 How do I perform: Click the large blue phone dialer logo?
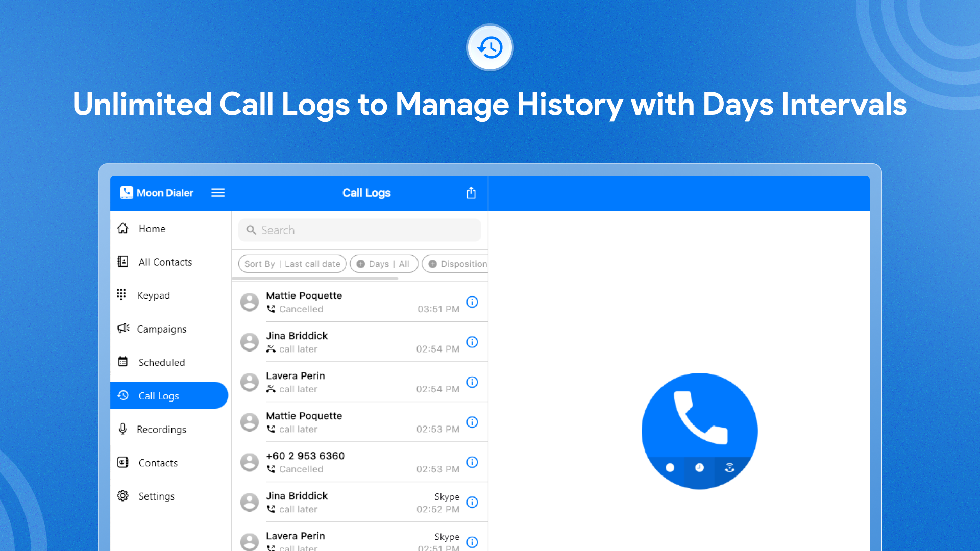pos(699,431)
